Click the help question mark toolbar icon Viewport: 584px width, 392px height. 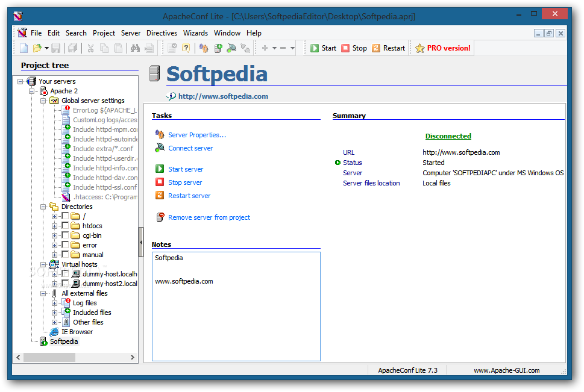point(186,48)
